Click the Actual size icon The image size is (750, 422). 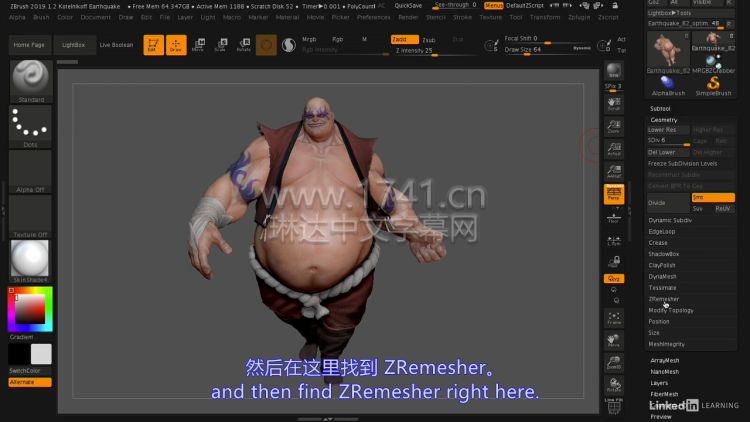pyautogui.click(x=614, y=149)
